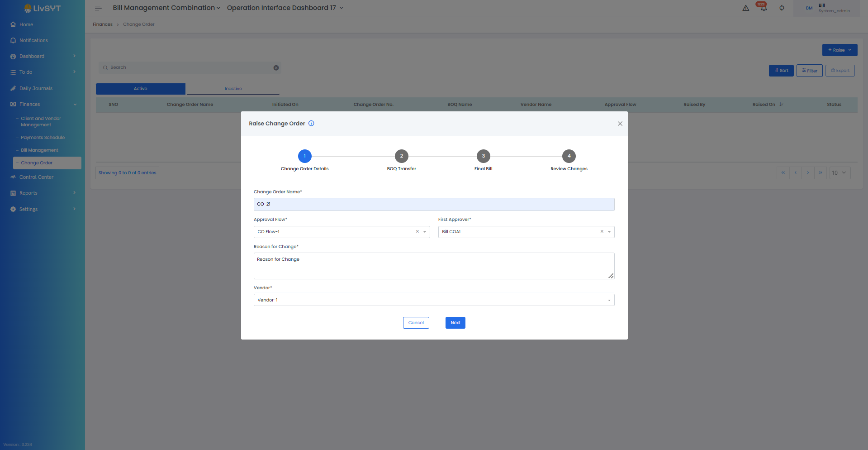Click the info icon beside Raise Change Order
This screenshot has height=450, width=868.
(311, 123)
